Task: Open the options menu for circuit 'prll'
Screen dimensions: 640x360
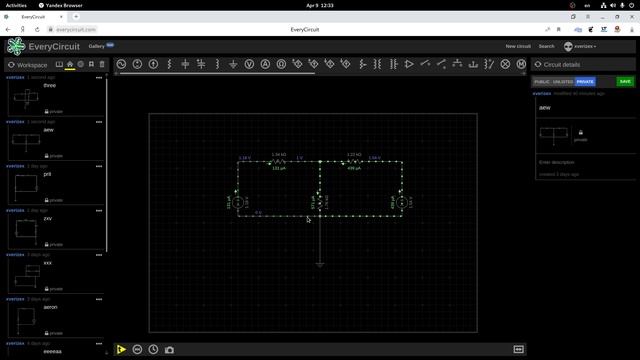Action: [99, 167]
